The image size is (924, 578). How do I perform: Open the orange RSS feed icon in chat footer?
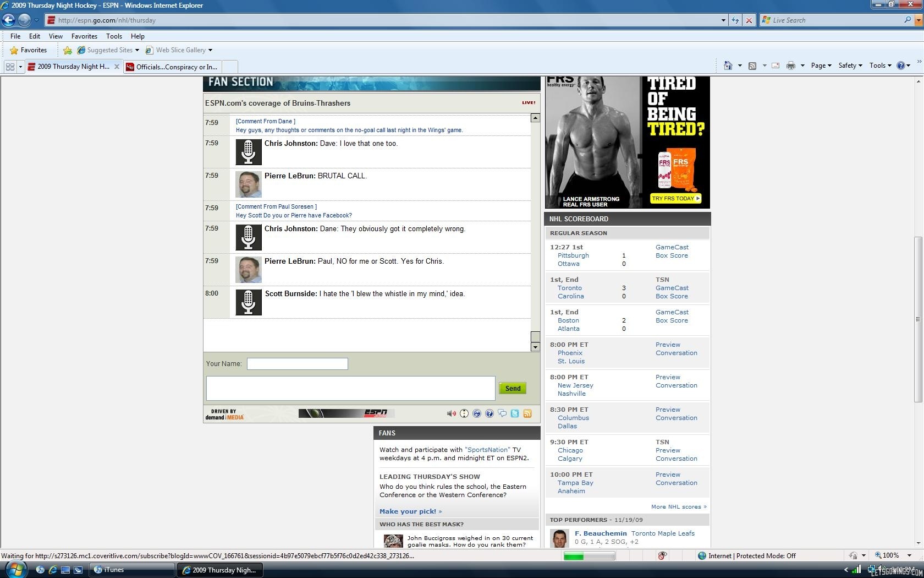point(527,413)
